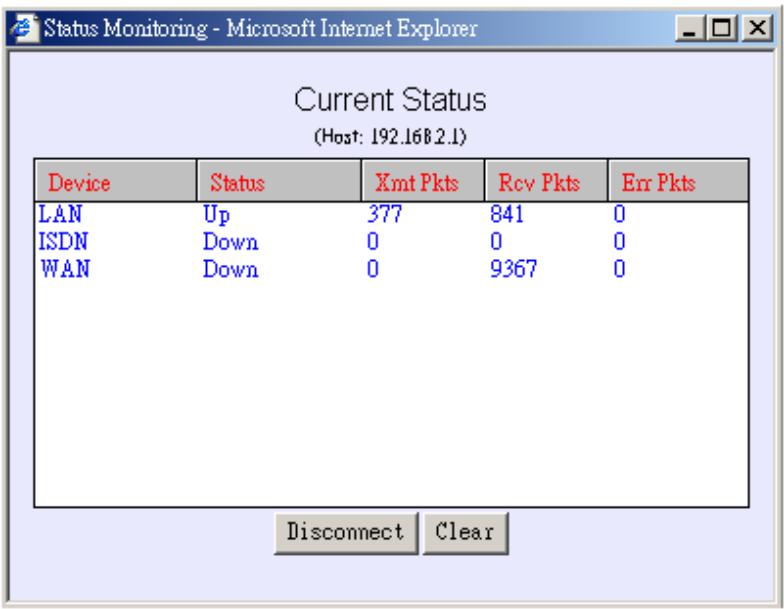
Task: Click the ISDN received packets value 0
Action: [496, 242]
